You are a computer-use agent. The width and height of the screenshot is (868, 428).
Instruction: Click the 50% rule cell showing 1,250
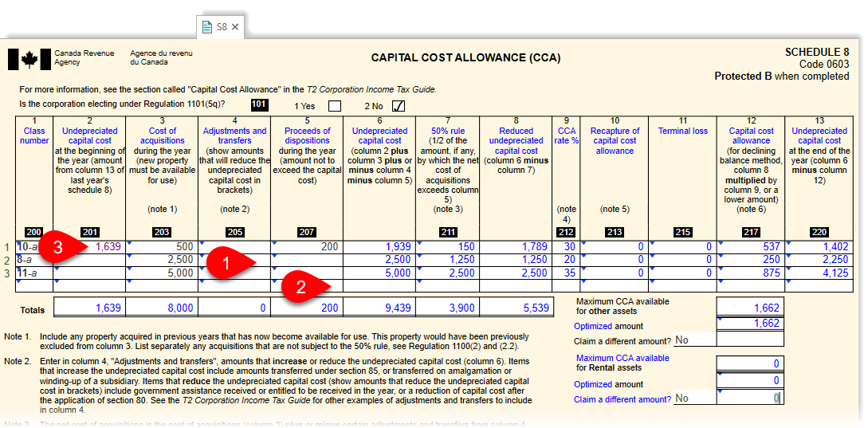tap(448, 260)
